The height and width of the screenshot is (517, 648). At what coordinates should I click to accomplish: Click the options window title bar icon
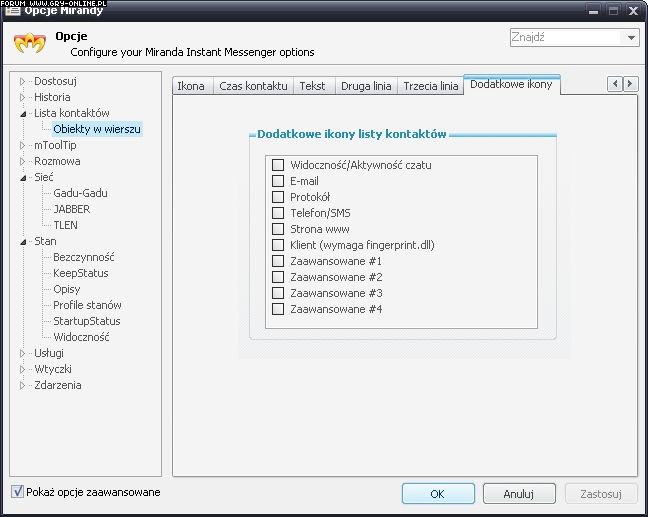(x=12, y=11)
